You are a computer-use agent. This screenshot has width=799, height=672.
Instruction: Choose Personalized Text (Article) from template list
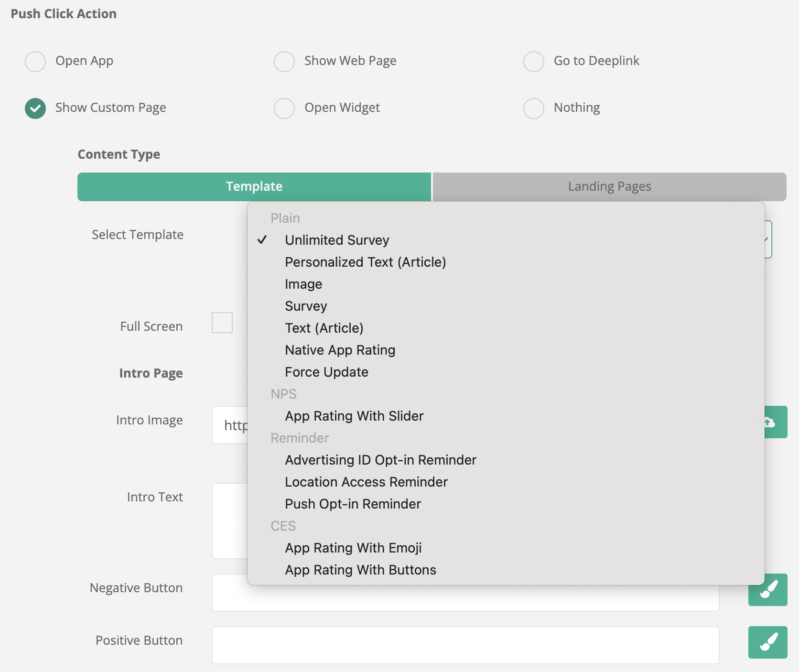click(365, 262)
